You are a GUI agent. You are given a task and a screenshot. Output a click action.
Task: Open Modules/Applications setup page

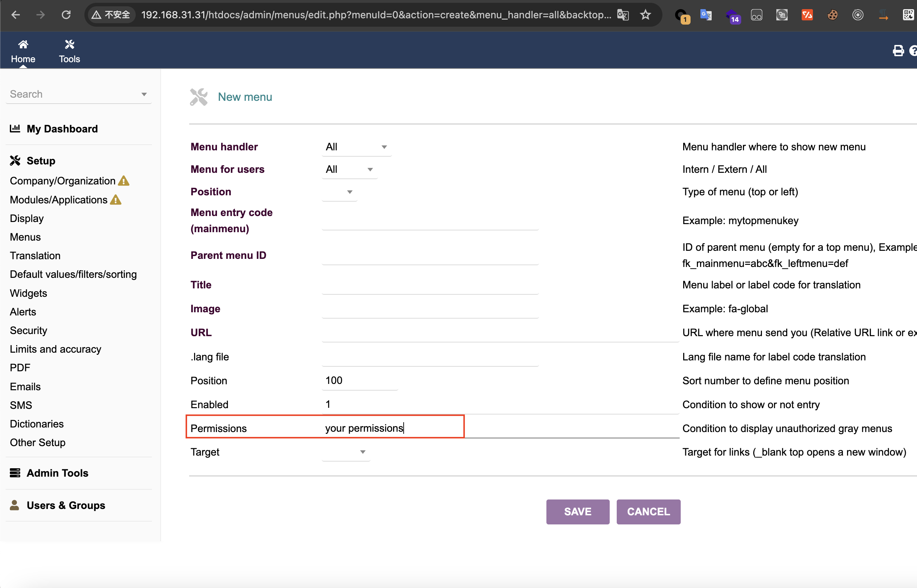[58, 200]
